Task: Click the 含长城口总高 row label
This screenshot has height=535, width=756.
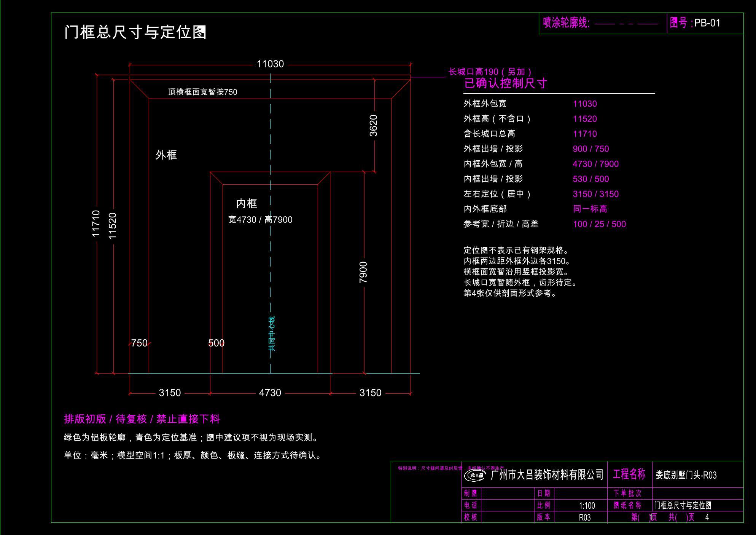Action: point(489,134)
